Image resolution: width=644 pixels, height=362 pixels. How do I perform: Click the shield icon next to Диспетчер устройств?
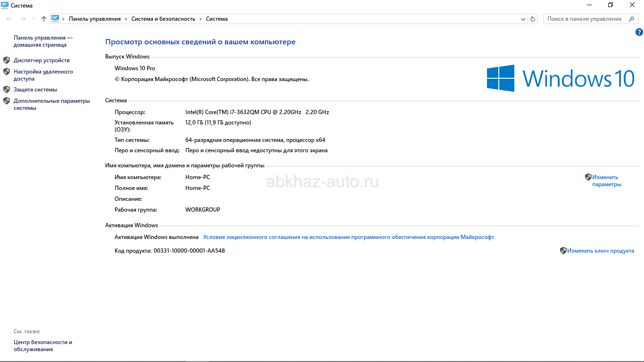pyautogui.click(x=7, y=60)
